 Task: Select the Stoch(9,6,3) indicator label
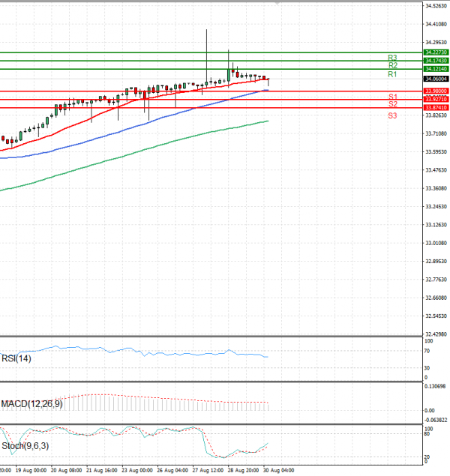(25, 446)
